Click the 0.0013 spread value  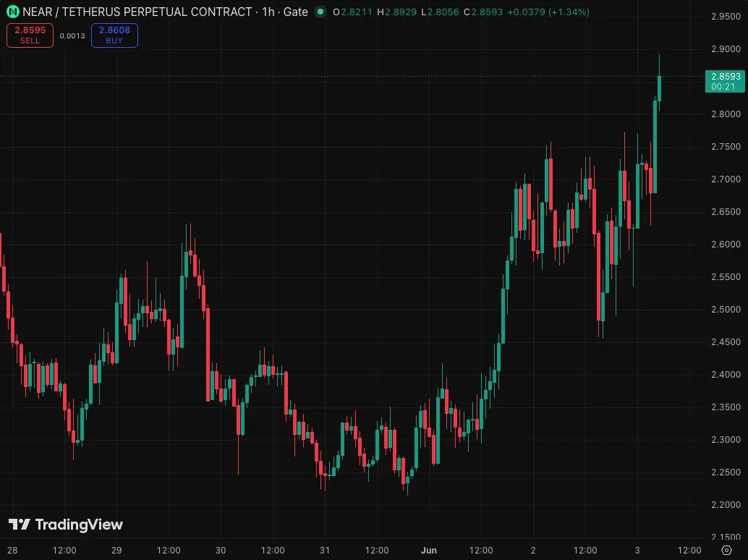tap(72, 35)
